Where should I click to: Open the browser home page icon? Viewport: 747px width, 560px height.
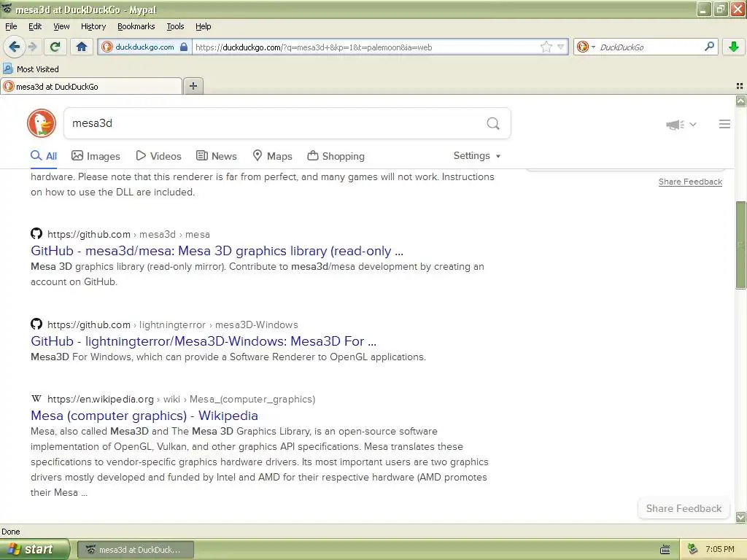(82, 47)
